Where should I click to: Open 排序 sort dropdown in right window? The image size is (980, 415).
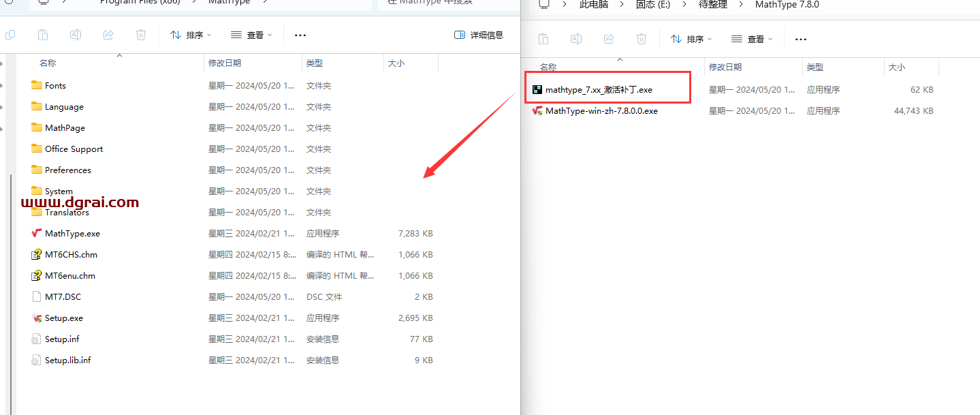pos(691,39)
